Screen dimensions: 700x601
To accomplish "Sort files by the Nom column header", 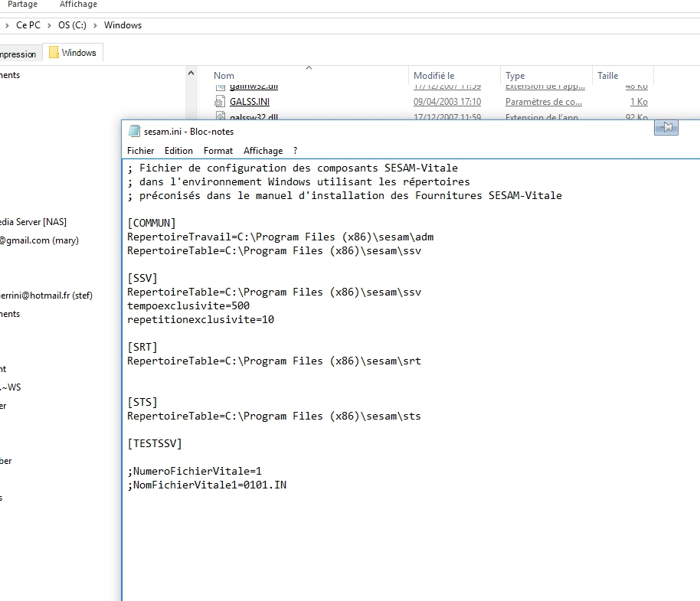I will click(224, 76).
